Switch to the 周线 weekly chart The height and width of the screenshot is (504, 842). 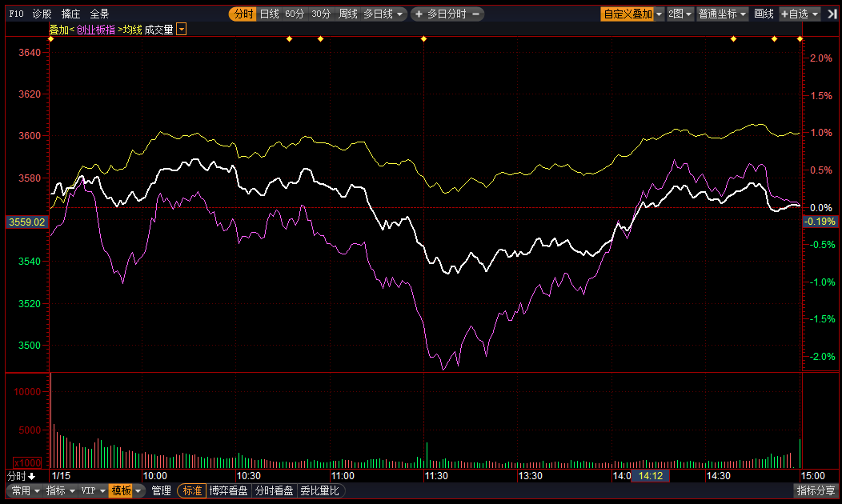coord(348,14)
